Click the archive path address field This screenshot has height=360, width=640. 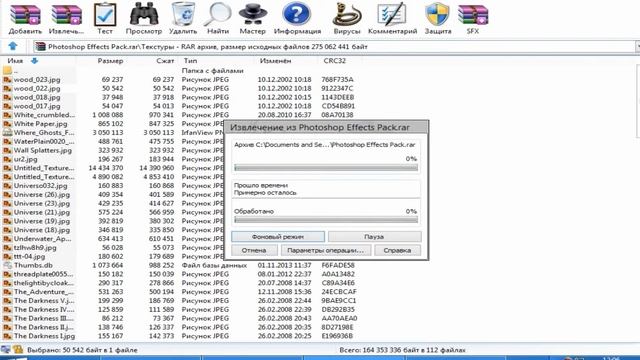[335, 47]
